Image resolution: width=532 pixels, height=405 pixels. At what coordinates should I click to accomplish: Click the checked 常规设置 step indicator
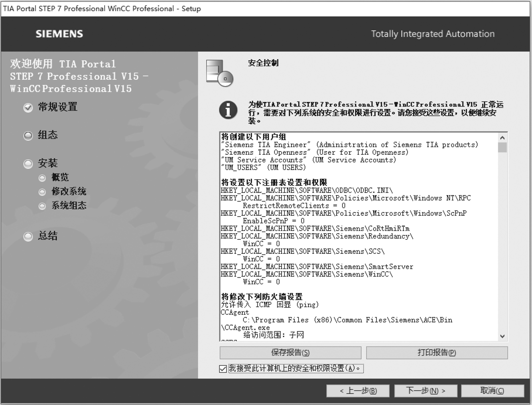point(28,107)
